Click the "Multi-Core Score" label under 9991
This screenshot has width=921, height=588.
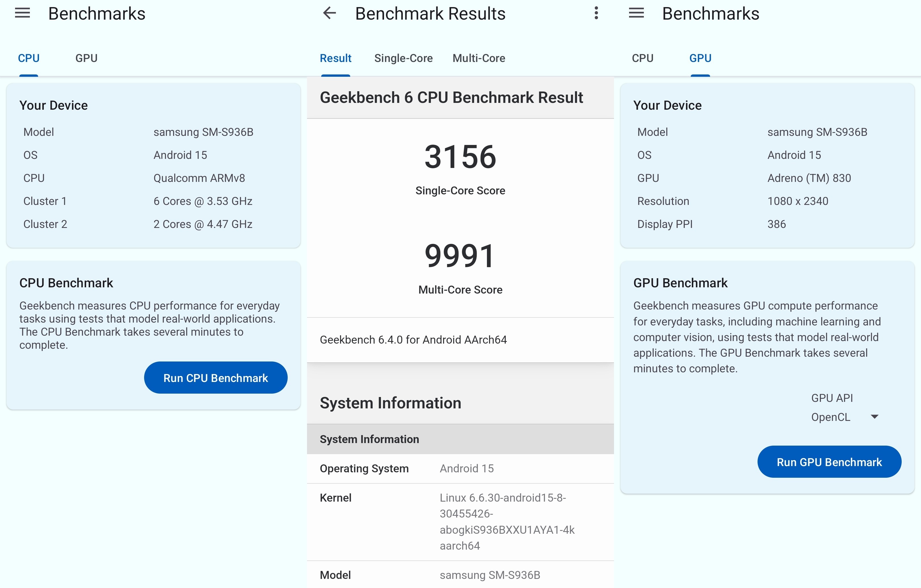pyautogui.click(x=460, y=289)
